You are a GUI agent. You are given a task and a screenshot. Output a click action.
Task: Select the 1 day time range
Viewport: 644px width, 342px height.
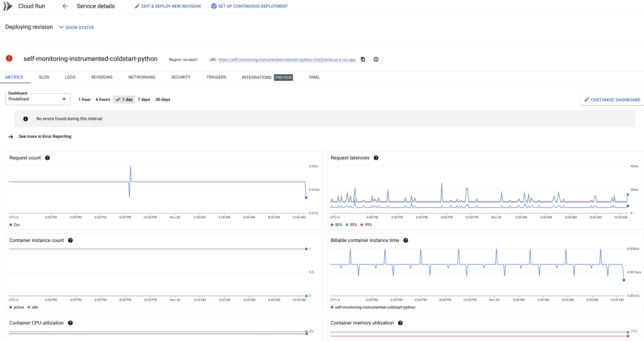click(124, 100)
